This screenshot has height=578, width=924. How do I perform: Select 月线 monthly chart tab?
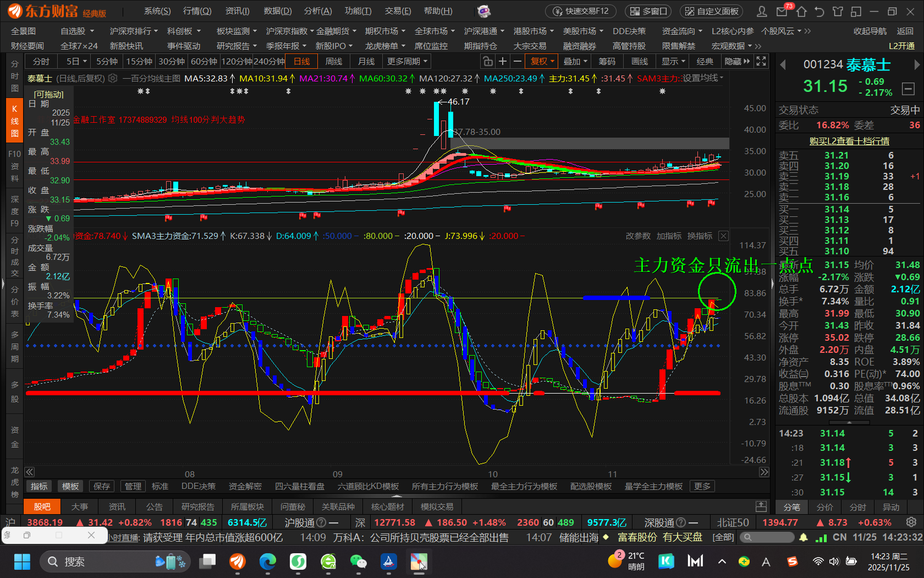(366, 61)
